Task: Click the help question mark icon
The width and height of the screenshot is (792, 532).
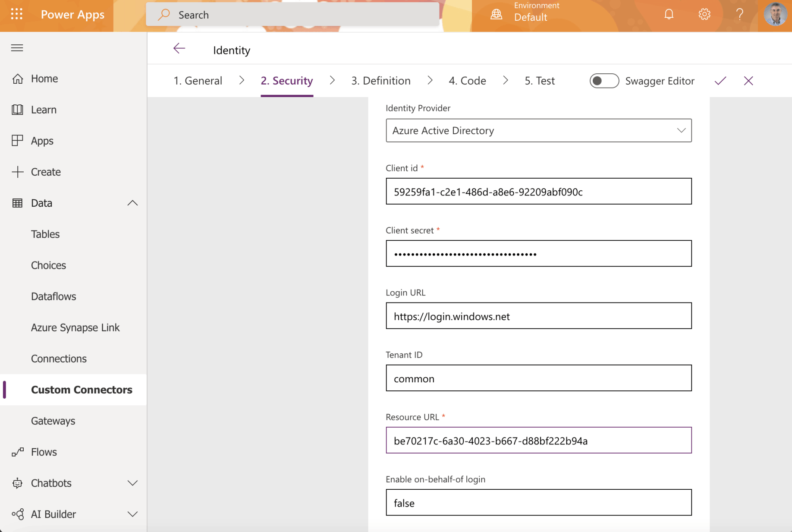Action: (x=739, y=15)
